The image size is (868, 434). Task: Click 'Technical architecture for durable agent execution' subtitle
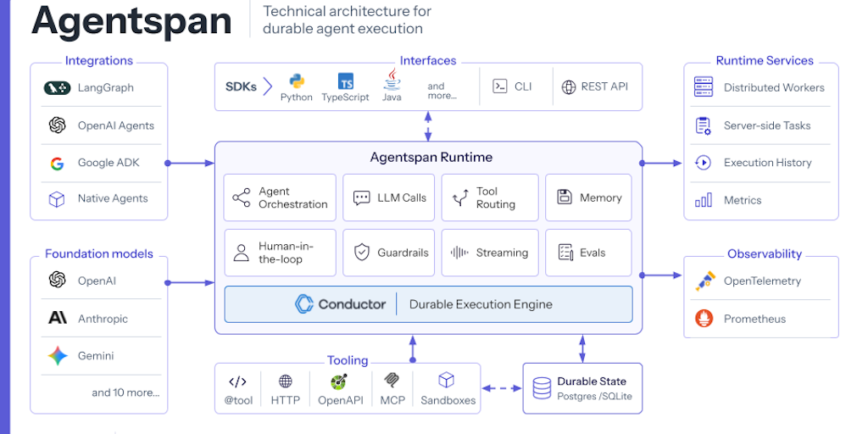point(347,19)
